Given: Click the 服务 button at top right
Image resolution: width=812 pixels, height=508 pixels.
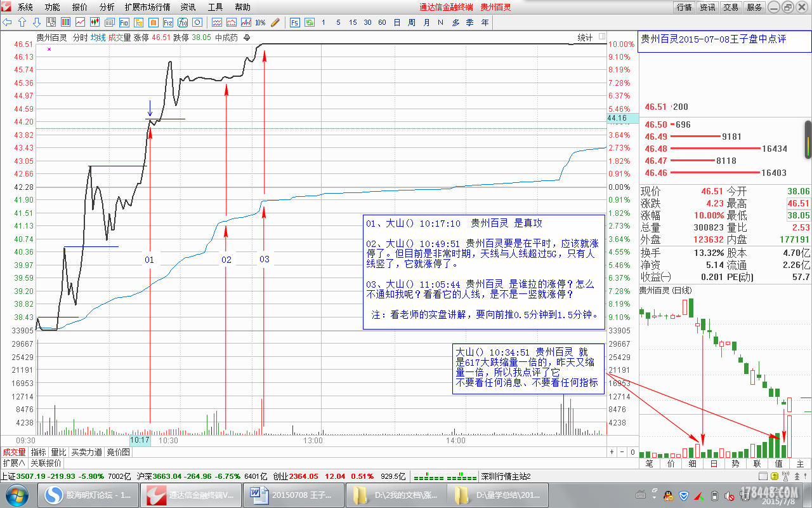Looking at the screenshot, I should point(754,7).
